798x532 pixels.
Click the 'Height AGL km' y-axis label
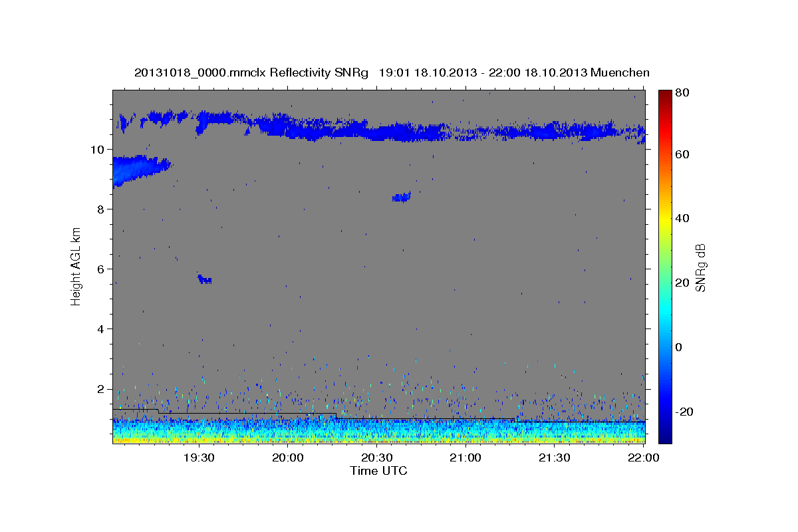point(76,266)
